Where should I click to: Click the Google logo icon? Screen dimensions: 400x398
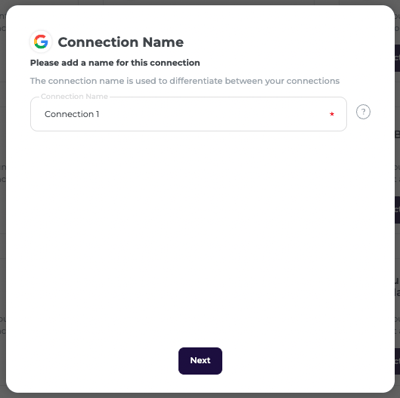pyautogui.click(x=41, y=42)
